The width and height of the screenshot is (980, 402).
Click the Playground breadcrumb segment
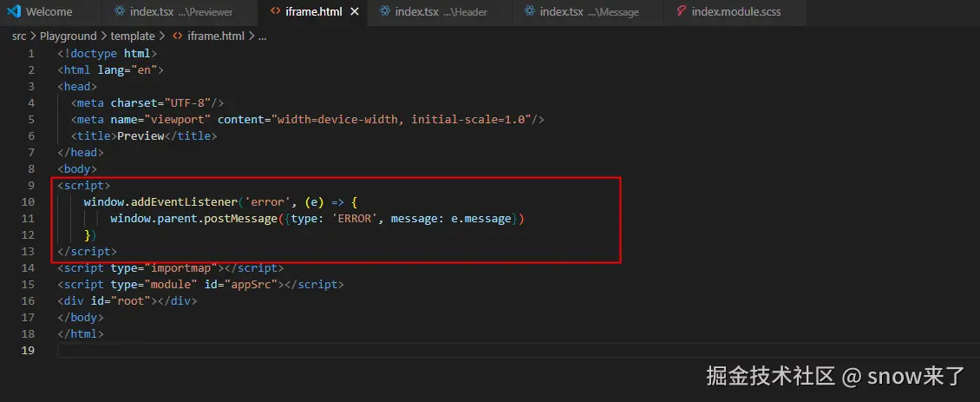pyautogui.click(x=69, y=36)
